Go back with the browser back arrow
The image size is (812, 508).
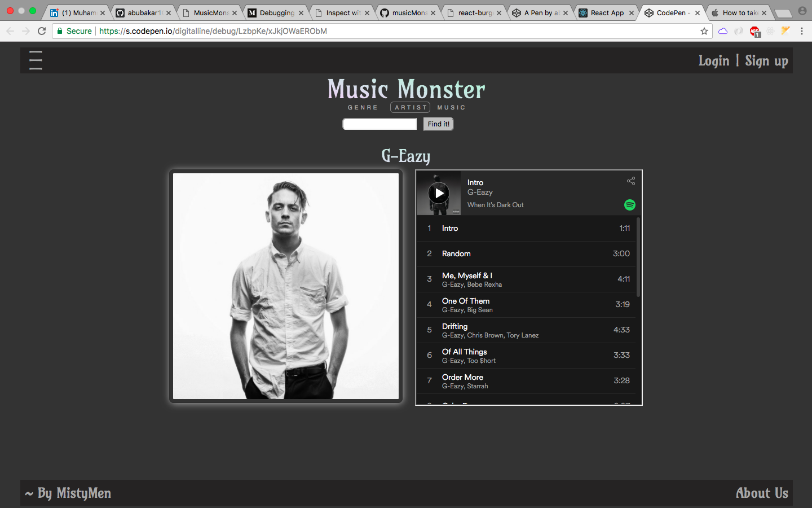coord(10,31)
